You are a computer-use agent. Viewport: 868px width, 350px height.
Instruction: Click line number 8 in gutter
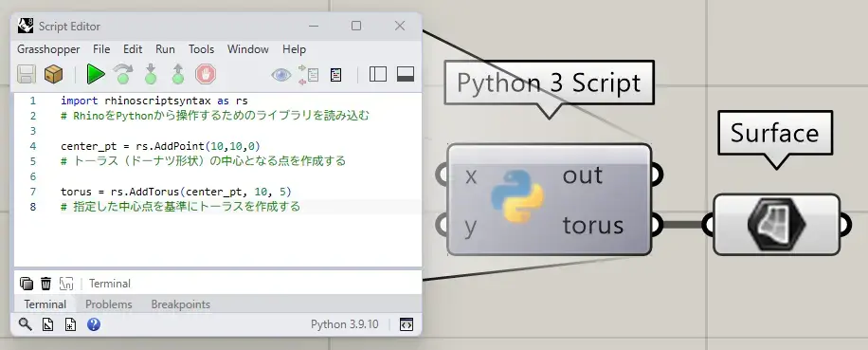[x=33, y=207]
